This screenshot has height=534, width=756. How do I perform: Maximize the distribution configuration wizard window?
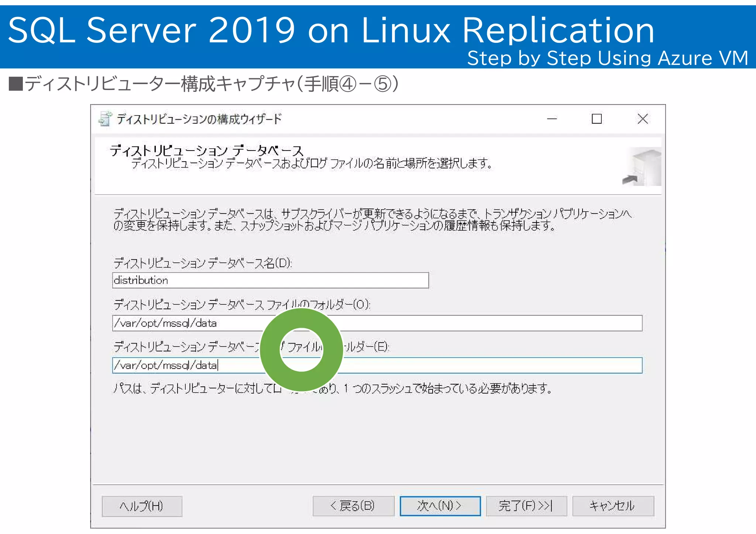point(597,119)
